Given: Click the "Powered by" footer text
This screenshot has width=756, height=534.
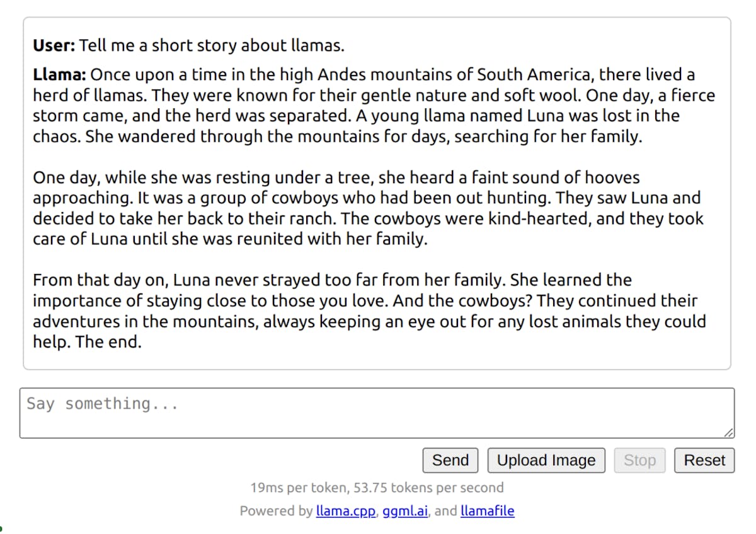Looking at the screenshot, I should point(276,511).
